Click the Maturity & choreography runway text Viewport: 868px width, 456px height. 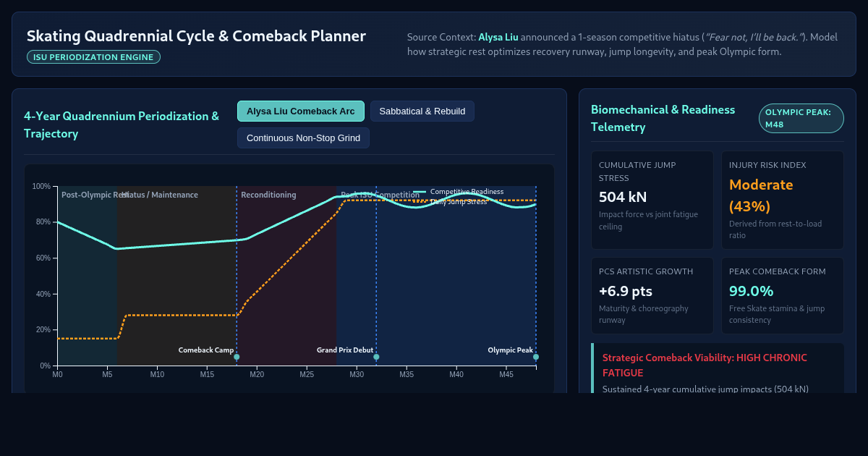pyautogui.click(x=644, y=314)
